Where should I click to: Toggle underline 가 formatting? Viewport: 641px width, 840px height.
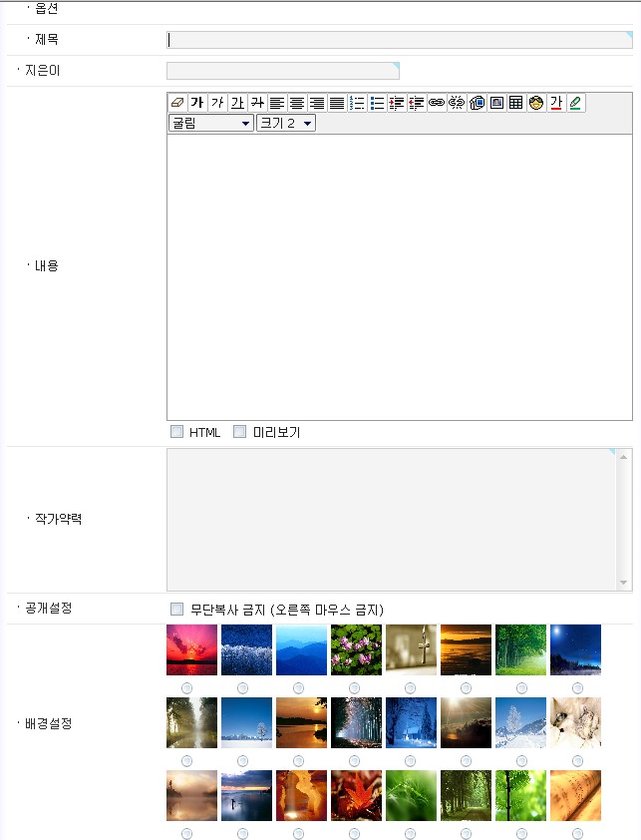pyautogui.click(x=237, y=103)
